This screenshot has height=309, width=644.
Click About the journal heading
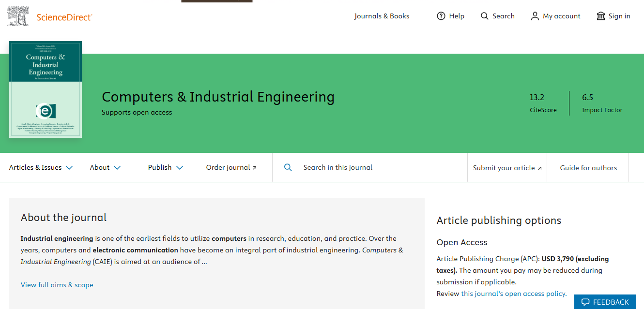[63, 217]
